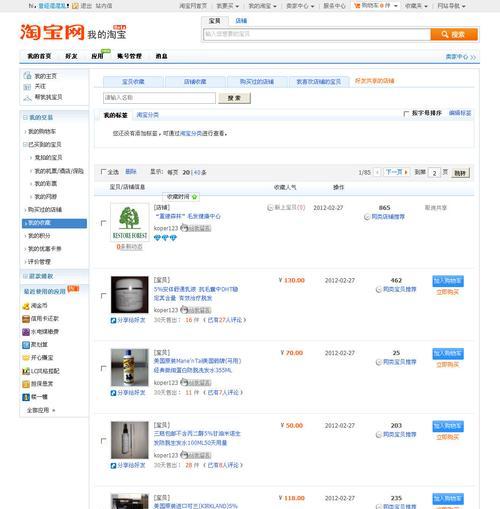Click the share icon under the ¥70.00 item thumbnail
Screen dimensions: 500x509
[113, 393]
